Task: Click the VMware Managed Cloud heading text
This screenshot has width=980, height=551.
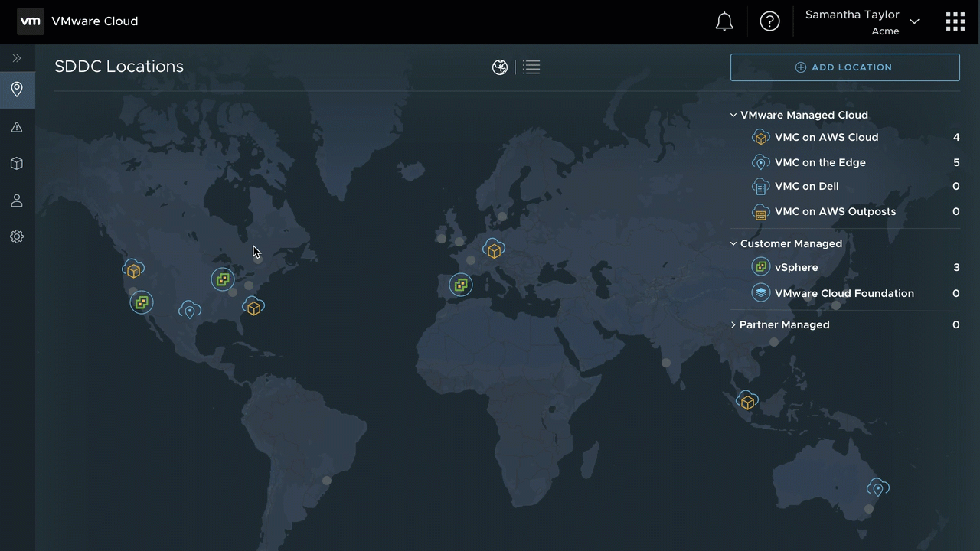Action: tap(804, 115)
